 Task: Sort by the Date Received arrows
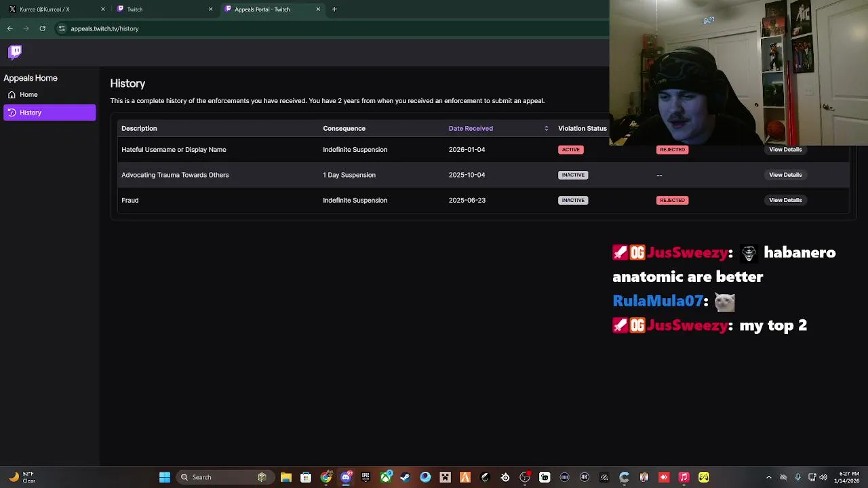point(546,128)
